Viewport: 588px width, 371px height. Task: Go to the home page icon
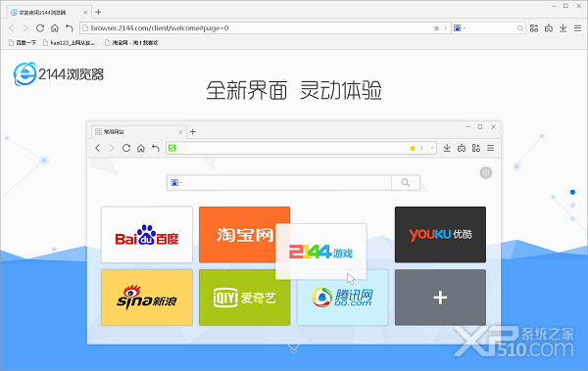click(55, 28)
